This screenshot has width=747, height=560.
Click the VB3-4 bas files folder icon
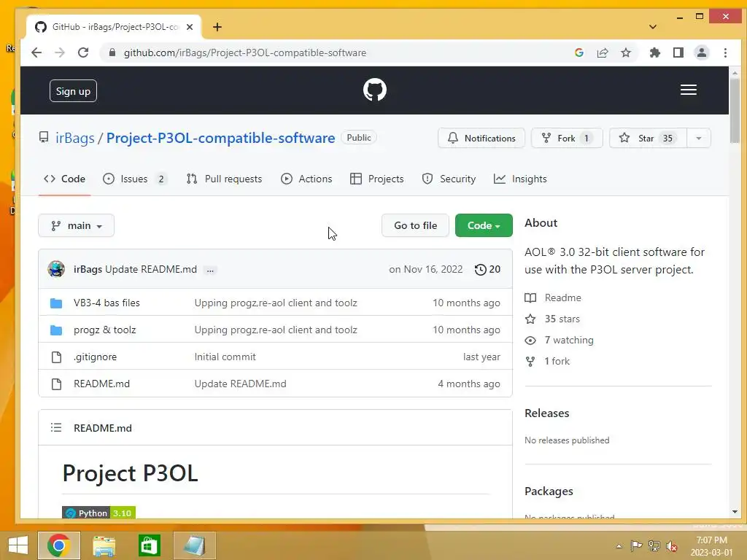point(56,303)
